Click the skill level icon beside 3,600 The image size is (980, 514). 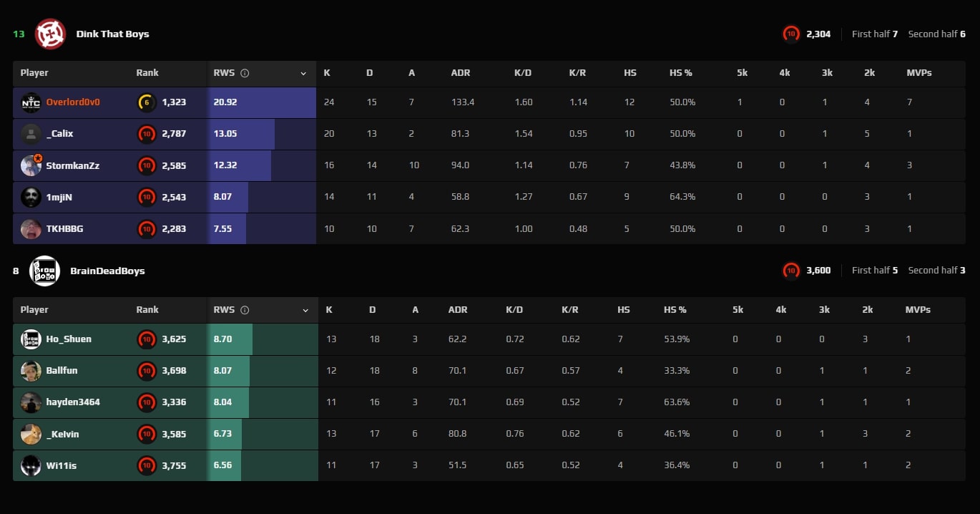[x=791, y=271]
